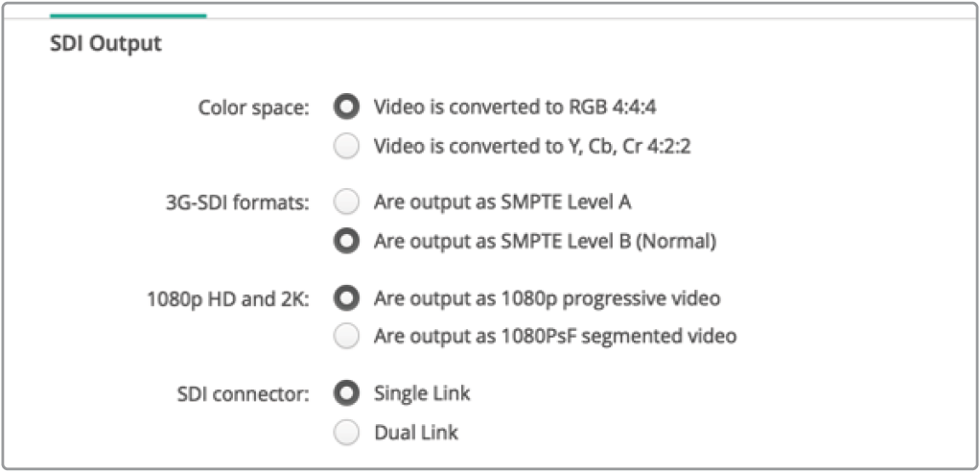980x473 pixels.
Task: Switch to the 1080PsF segmented video radio button
Action: click(x=346, y=336)
